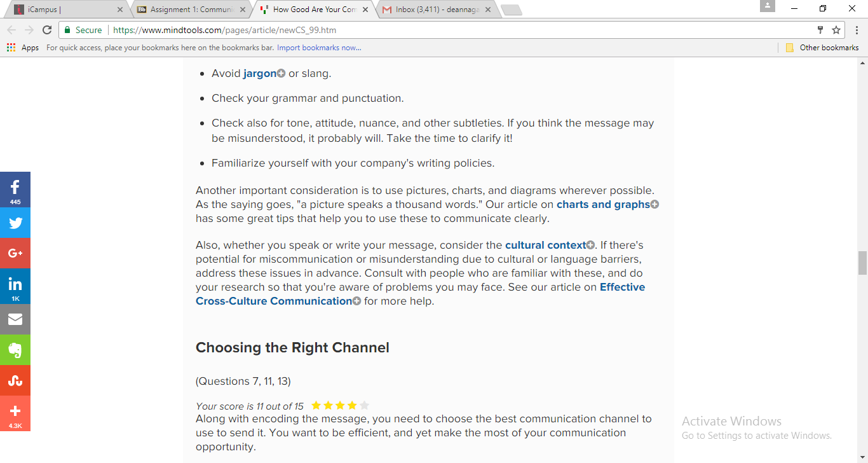Share on StumbleUpon
This screenshot has height=463, width=868.
(15, 380)
